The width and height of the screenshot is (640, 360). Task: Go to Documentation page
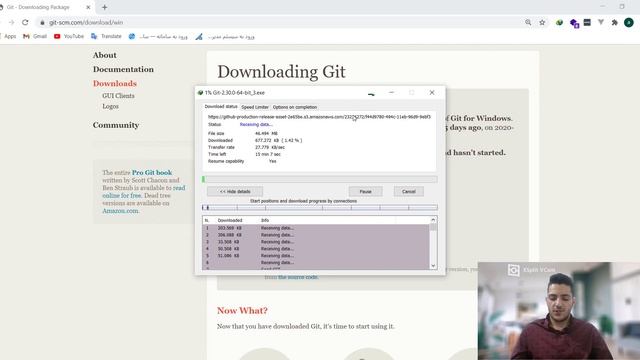pyautogui.click(x=123, y=69)
